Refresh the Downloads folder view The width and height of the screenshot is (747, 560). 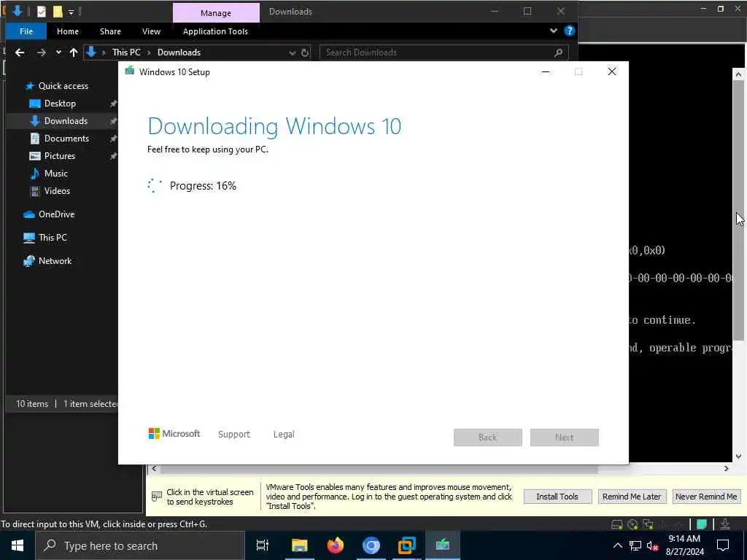[x=305, y=52]
